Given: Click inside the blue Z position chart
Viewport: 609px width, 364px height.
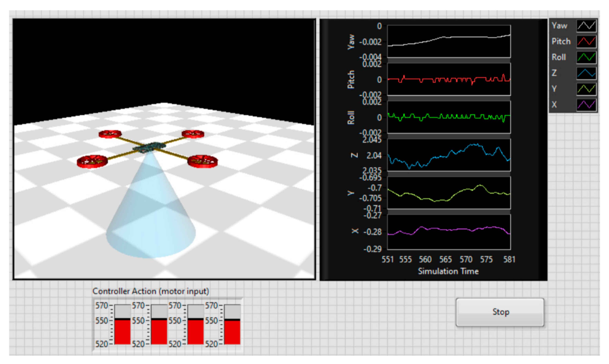Looking at the screenshot, I should (x=449, y=155).
